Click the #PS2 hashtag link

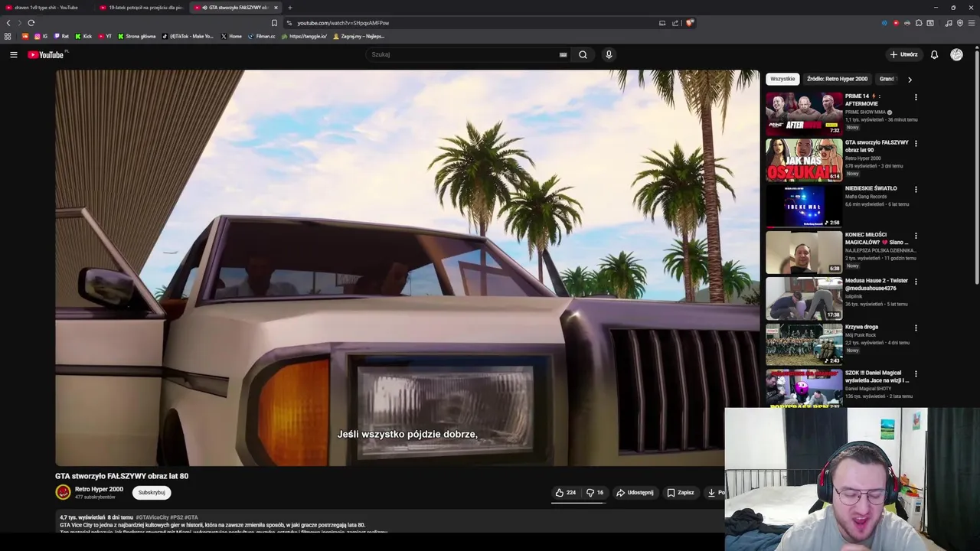[176, 517]
